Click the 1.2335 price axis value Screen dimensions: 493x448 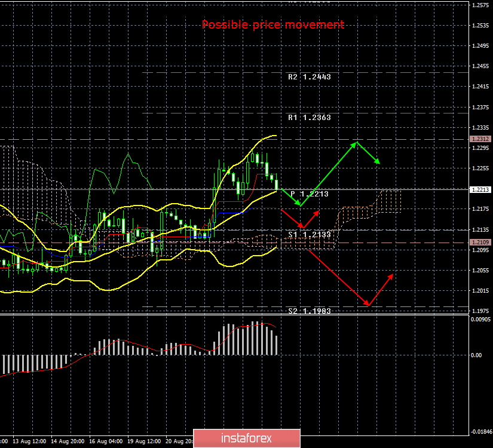480,128
